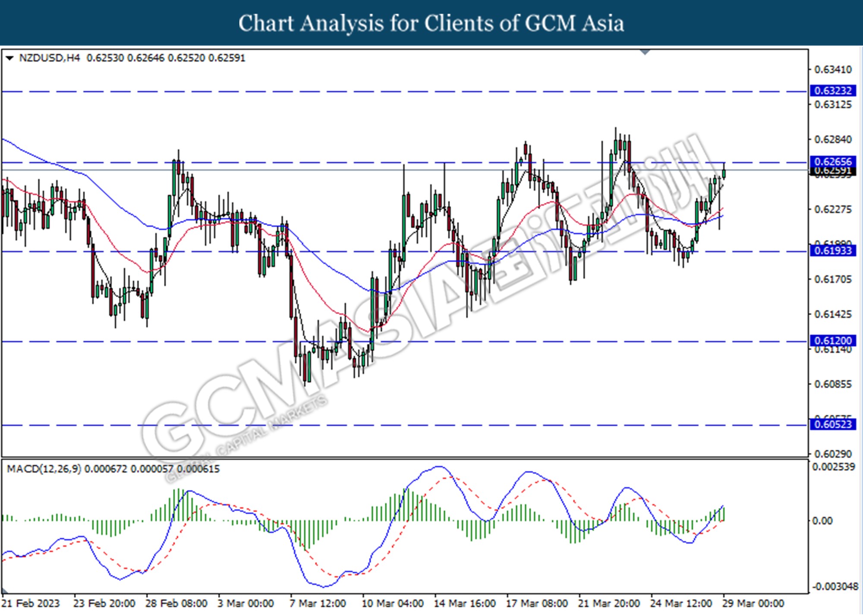863x616 pixels.
Task: Click the 24 Mar 12:00 time label
Action: [681, 603]
